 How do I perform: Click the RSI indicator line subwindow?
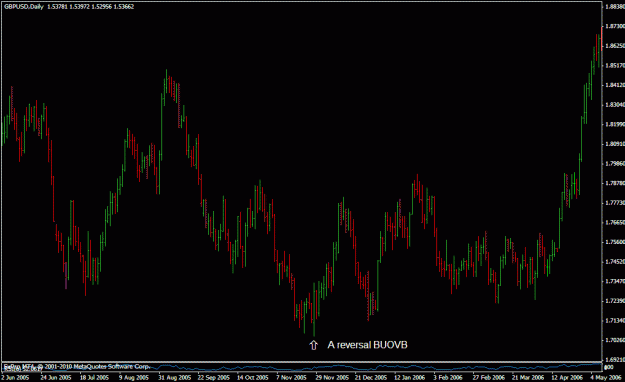pos(301,366)
